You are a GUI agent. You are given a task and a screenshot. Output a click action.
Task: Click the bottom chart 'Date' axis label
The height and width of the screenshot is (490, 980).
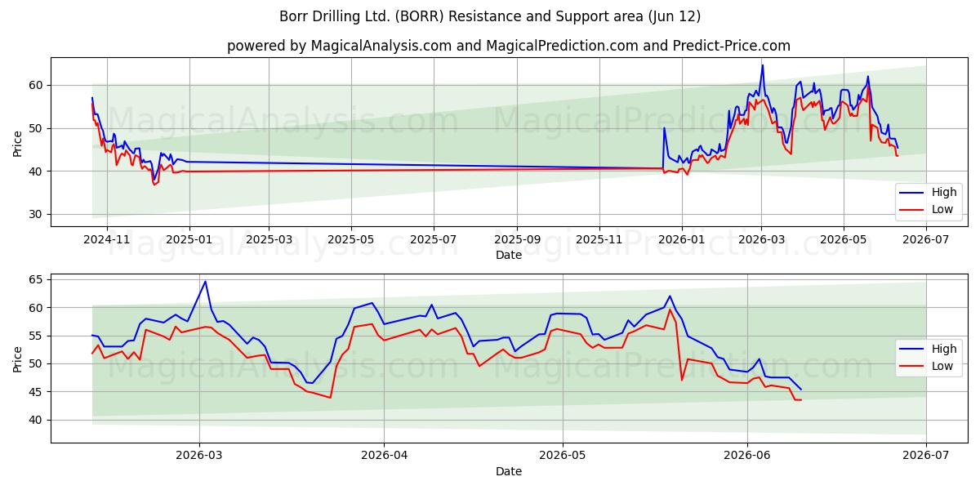tap(509, 471)
